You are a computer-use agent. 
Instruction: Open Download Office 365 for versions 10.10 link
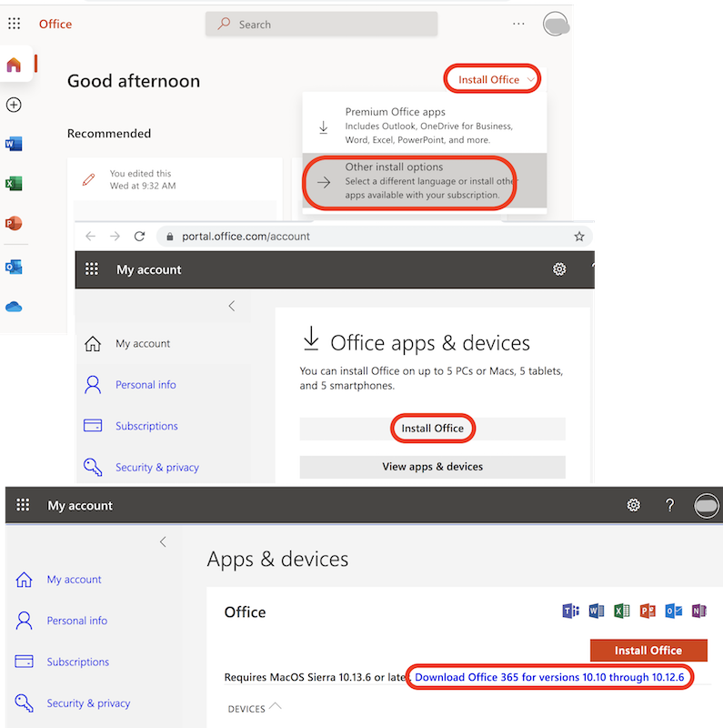(x=549, y=677)
